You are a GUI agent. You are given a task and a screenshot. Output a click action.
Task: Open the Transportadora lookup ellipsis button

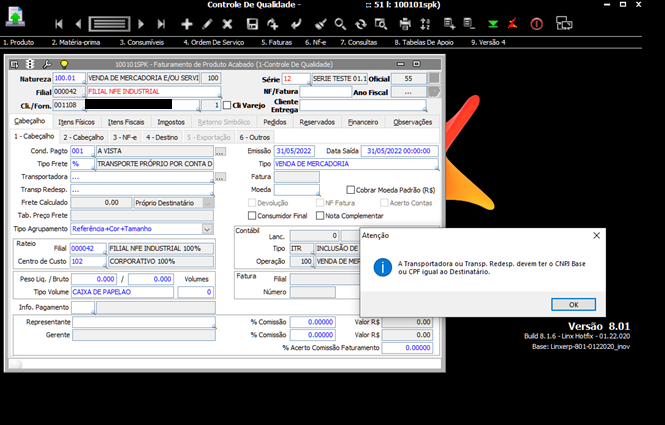tap(220, 177)
